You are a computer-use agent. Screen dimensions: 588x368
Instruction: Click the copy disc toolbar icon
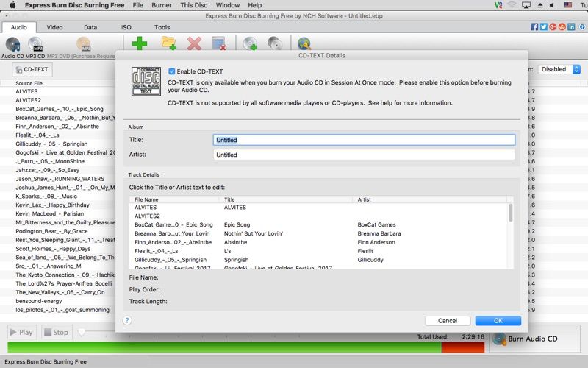point(275,43)
